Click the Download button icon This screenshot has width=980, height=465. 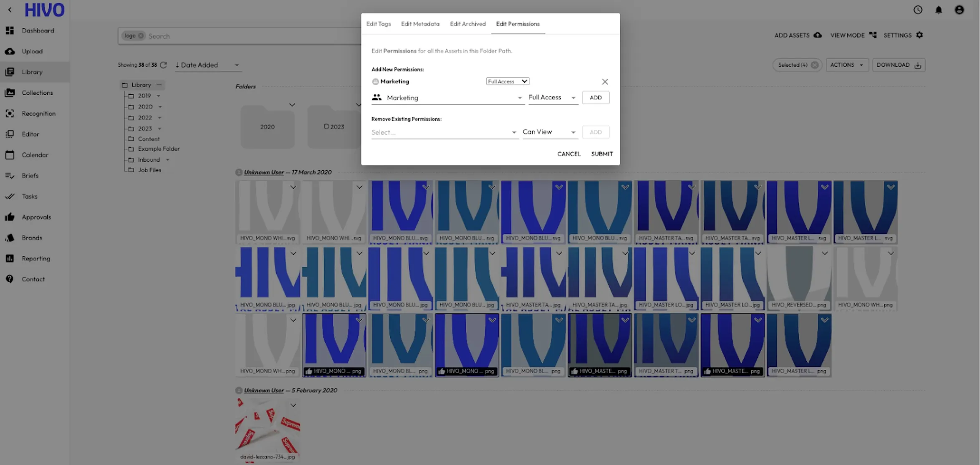pyautogui.click(x=918, y=65)
